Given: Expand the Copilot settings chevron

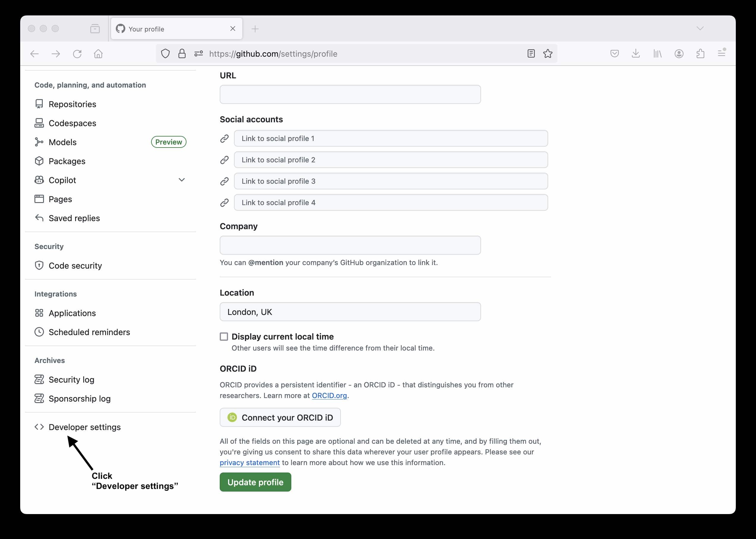Looking at the screenshot, I should coord(182,180).
